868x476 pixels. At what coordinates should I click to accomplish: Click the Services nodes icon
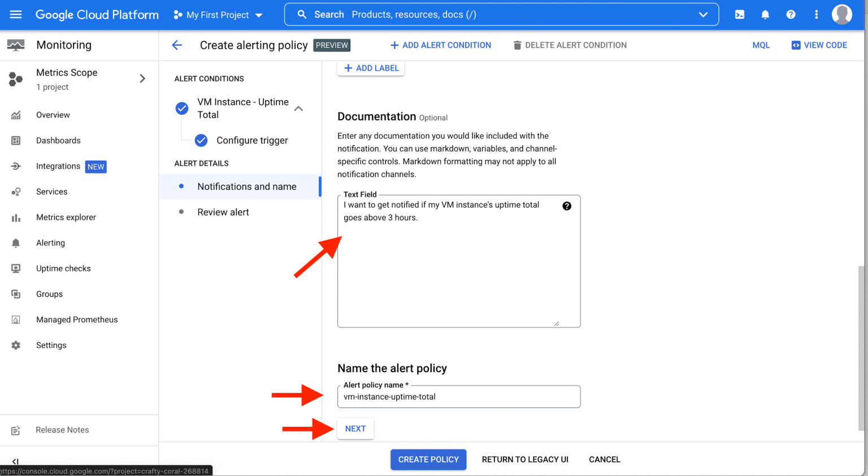[x=16, y=192]
